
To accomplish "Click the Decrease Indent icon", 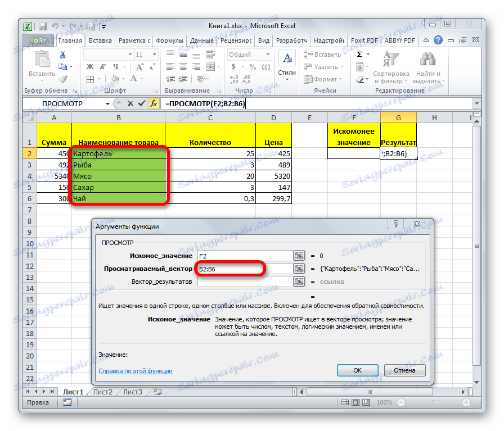I will click(x=170, y=79).
